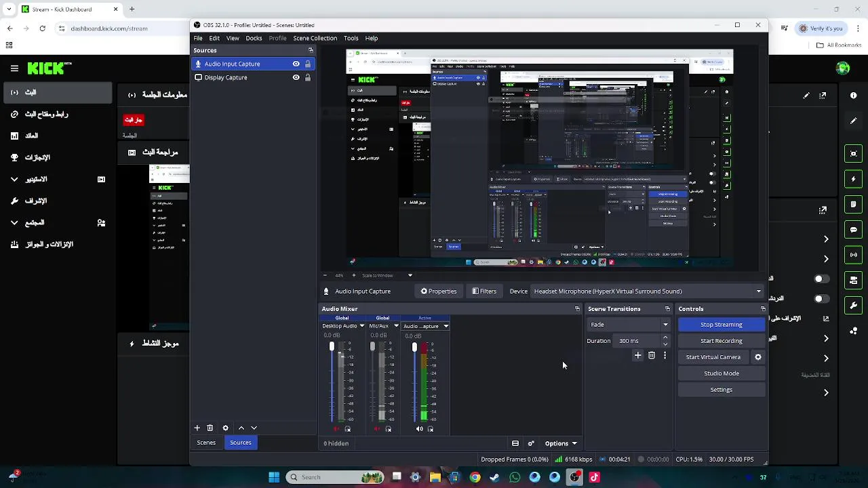
Task: Hide the Display Capture source
Action: 296,77
